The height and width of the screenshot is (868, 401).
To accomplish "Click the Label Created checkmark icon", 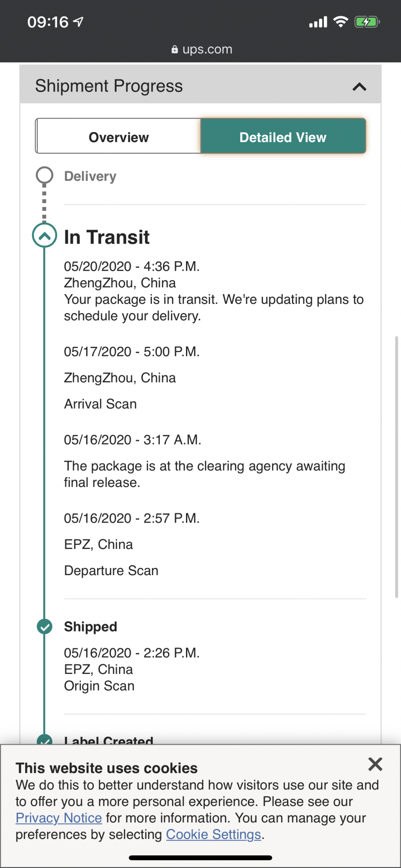I will [44, 740].
